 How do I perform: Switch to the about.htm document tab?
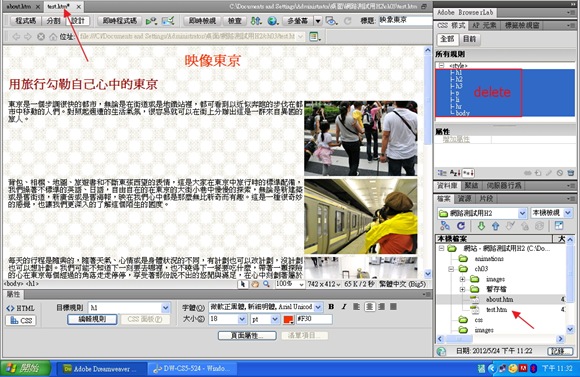pyautogui.click(x=19, y=6)
